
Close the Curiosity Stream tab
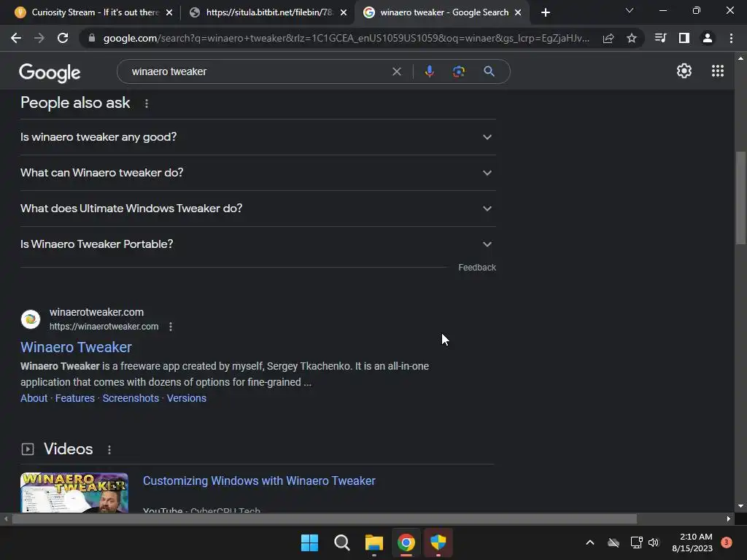coord(169,12)
